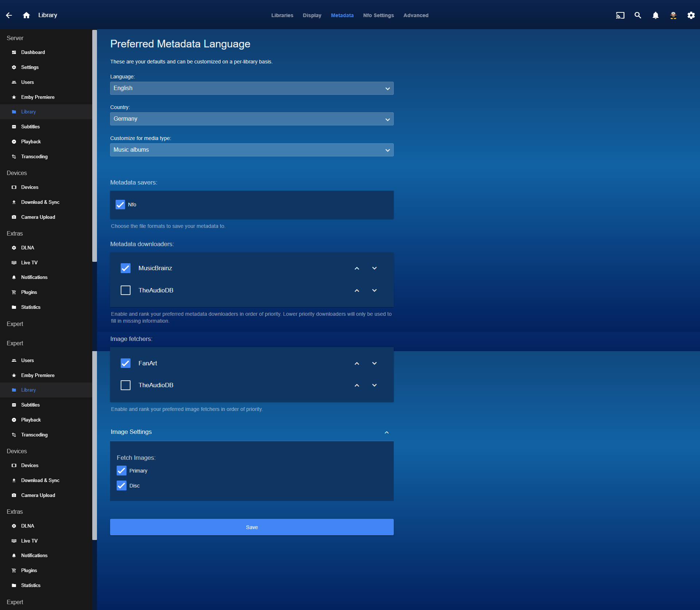Go back using the arrow icon
The height and width of the screenshot is (610, 700).
pyautogui.click(x=9, y=15)
